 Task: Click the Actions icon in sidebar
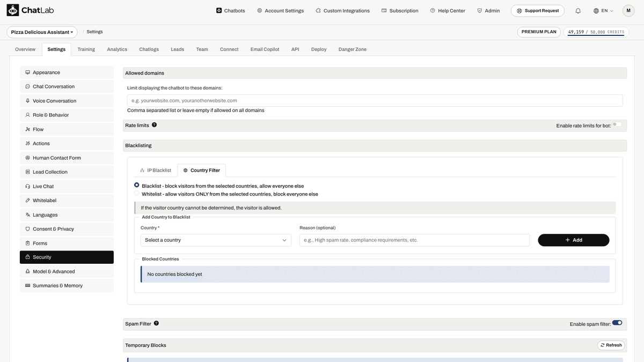click(27, 143)
